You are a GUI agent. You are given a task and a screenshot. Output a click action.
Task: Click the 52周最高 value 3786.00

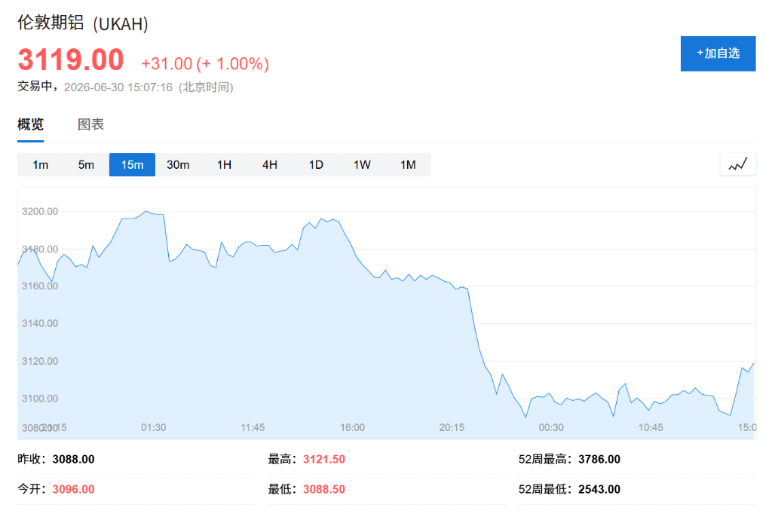click(x=599, y=459)
